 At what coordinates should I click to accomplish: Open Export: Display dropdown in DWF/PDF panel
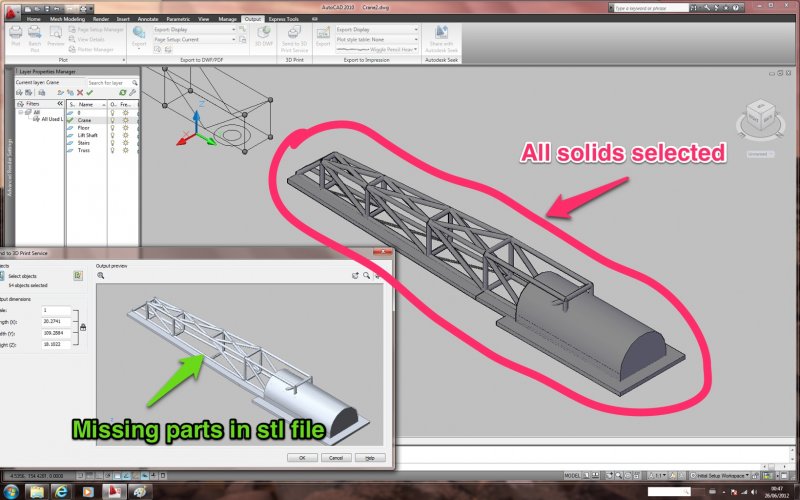(x=194, y=30)
